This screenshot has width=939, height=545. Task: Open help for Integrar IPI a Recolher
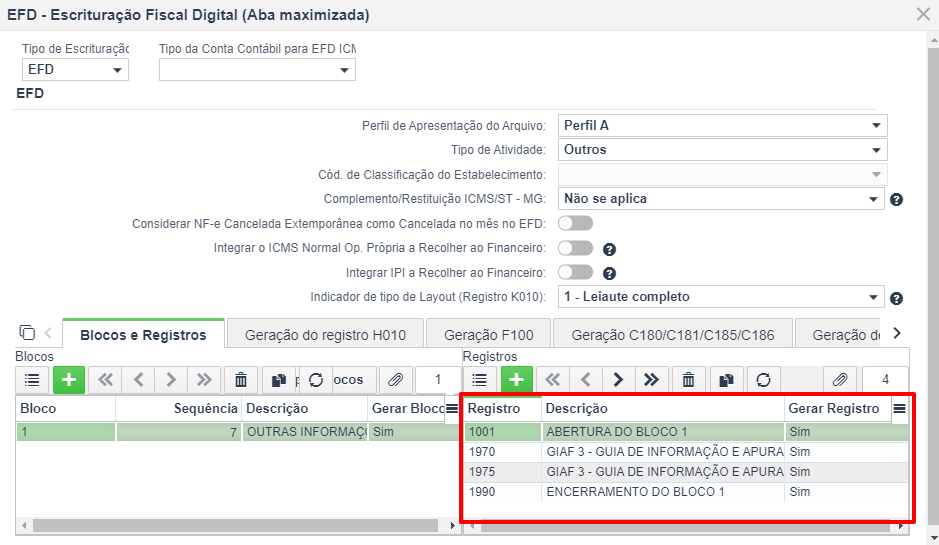coord(609,274)
